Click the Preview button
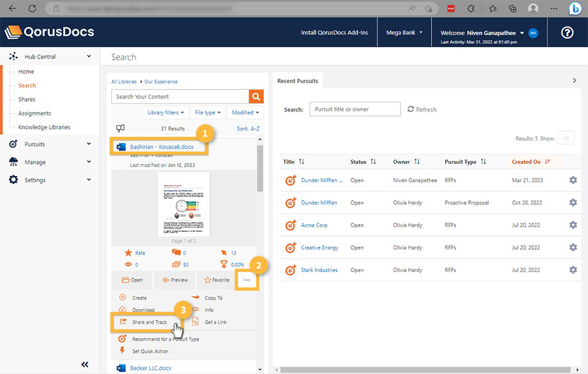Image resolution: width=588 pixels, height=374 pixels. [175, 280]
